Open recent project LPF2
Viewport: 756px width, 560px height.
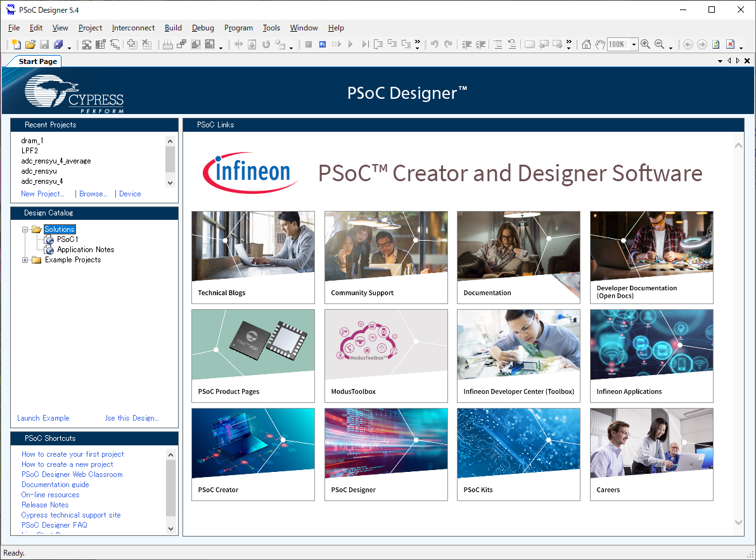[x=29, y=151]
